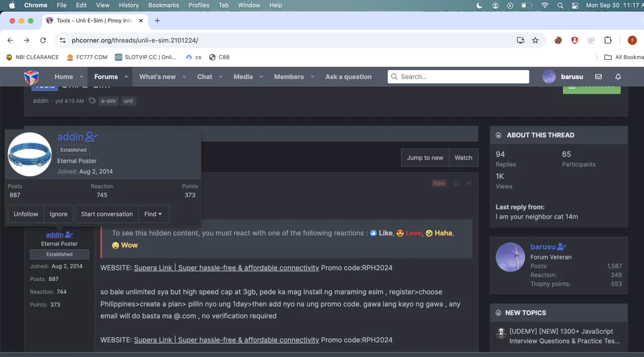
Task: Open the alerts bell icon
Action: 618,77
